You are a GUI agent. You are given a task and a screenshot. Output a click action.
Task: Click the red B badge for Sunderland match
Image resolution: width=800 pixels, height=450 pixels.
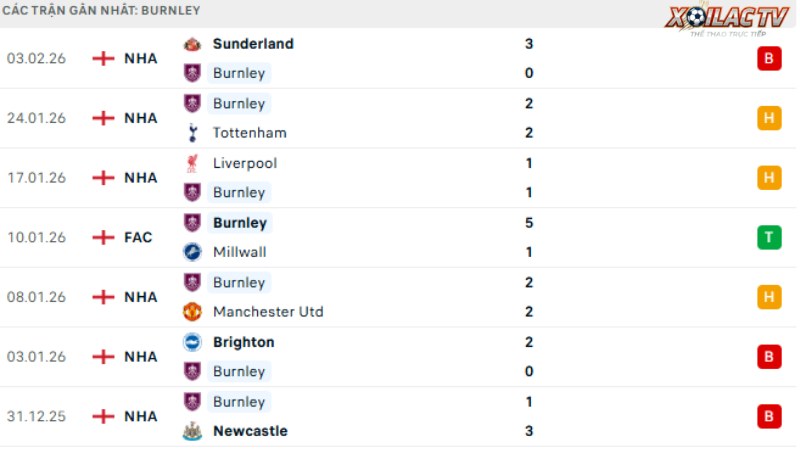[769, 58]
